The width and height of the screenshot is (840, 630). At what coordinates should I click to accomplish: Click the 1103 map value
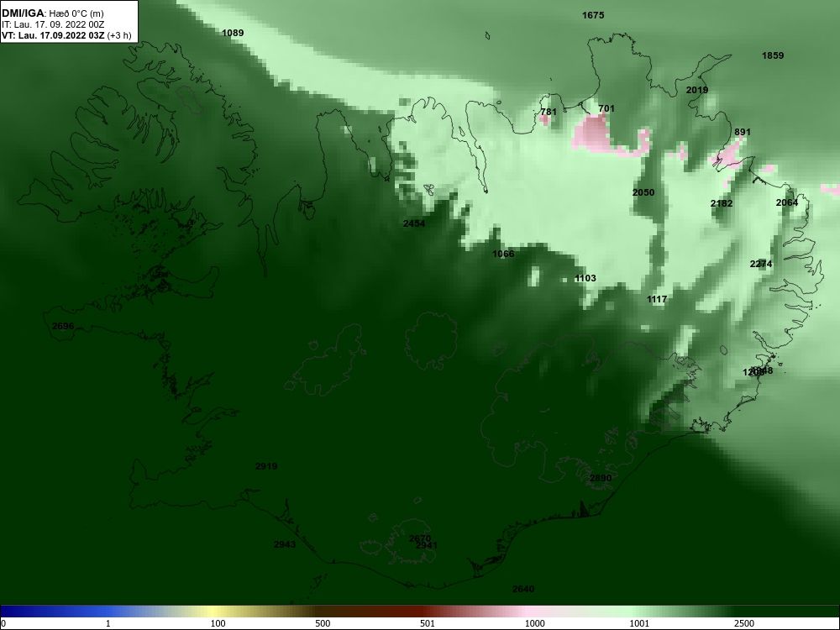click(x=585, y=278)
